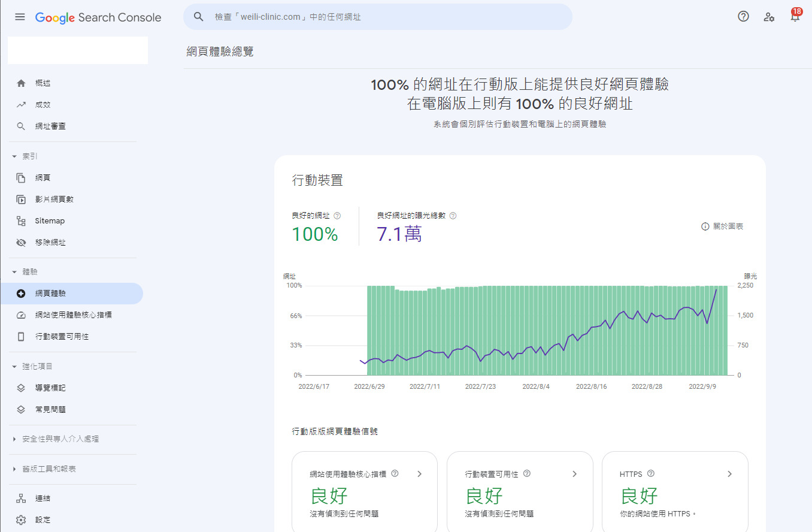Screen dimensions: 812x532
Task: Click the 行動裝置 section heading
Action: pos(317,180)
